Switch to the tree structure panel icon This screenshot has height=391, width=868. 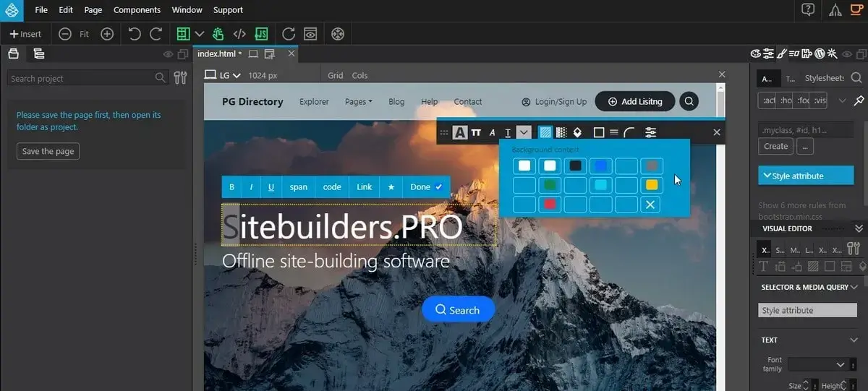(39, 53)
